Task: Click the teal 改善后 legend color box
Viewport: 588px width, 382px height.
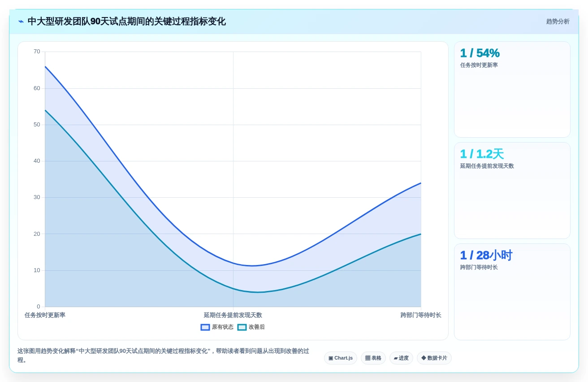Action: [x=242, y=327]
